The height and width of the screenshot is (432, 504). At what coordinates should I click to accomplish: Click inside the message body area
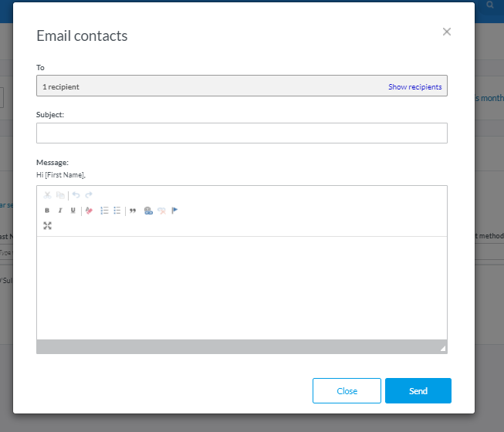coord(242,287)
